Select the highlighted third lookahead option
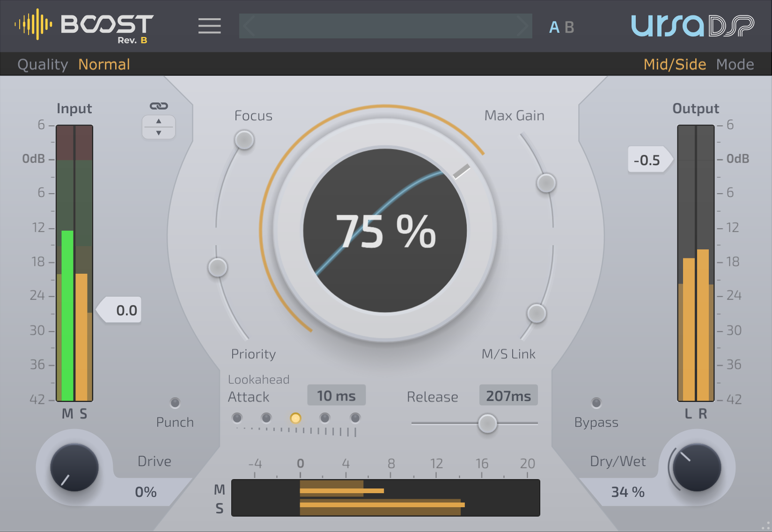Screen dimensions: 772x532 tap(295, 417)
